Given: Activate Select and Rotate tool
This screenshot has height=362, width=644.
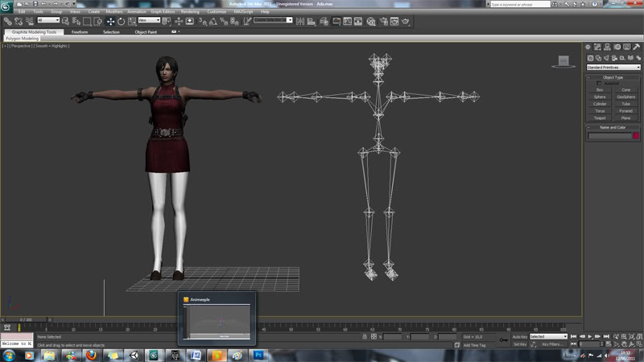Looking at the screenshot, I should pos(122,21).
